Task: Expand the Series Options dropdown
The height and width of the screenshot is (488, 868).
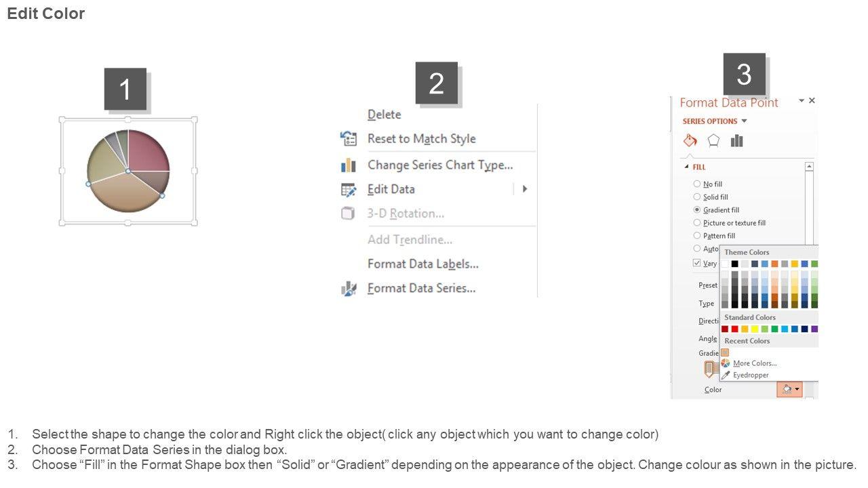Action: point(744,121)
